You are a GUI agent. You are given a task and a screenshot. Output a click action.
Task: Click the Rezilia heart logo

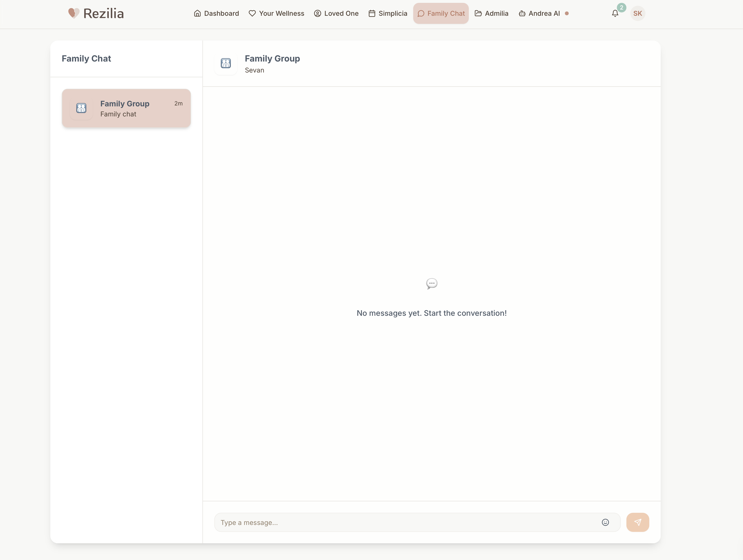coord(74,13)
